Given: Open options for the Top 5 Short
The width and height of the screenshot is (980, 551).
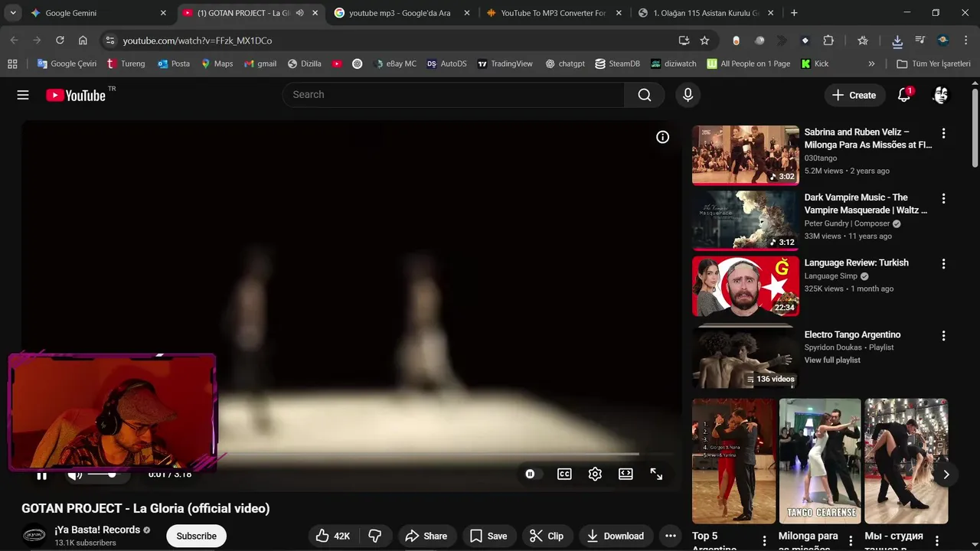Looking at the screenshot, I should [763, 541].
